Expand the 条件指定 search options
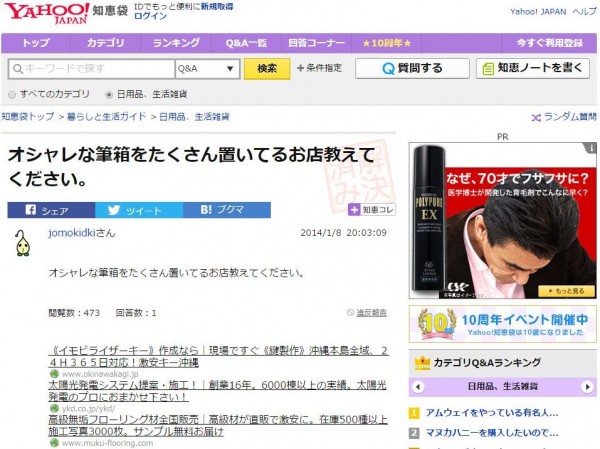The width and height of the screenshot is (600, 449). (x=319, y=69)
